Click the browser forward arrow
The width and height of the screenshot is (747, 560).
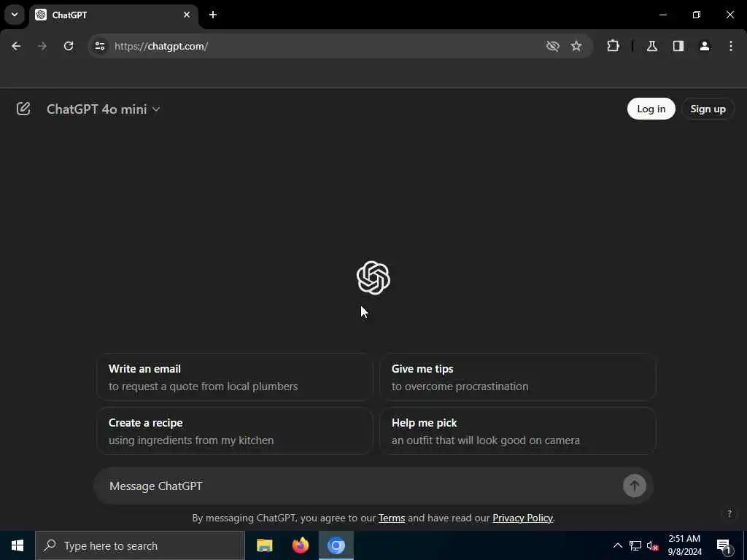[x=42, y=46]
